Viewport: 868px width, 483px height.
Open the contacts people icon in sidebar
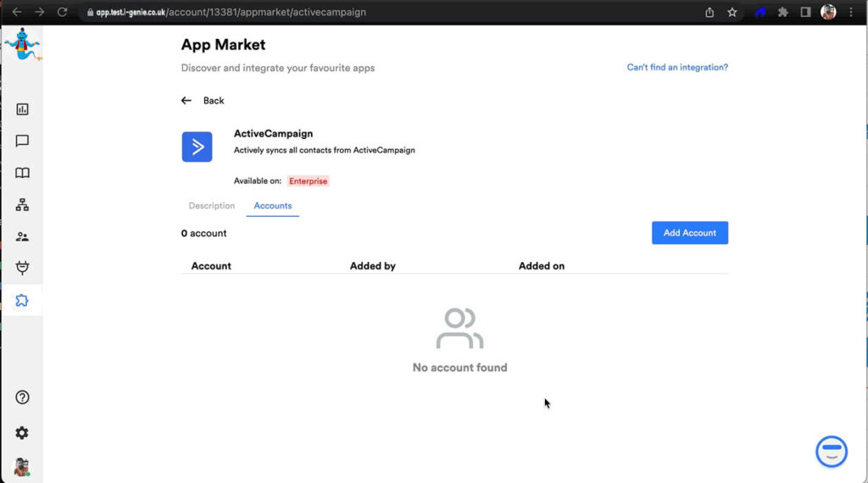coord(22,237)
